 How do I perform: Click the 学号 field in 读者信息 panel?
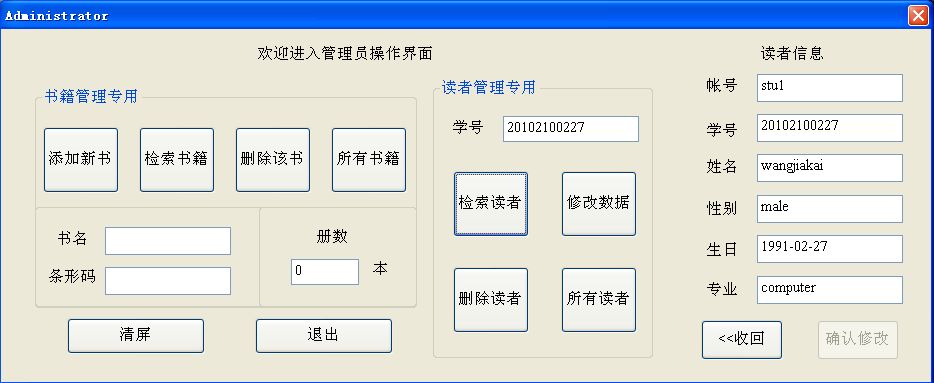point(830,127)
